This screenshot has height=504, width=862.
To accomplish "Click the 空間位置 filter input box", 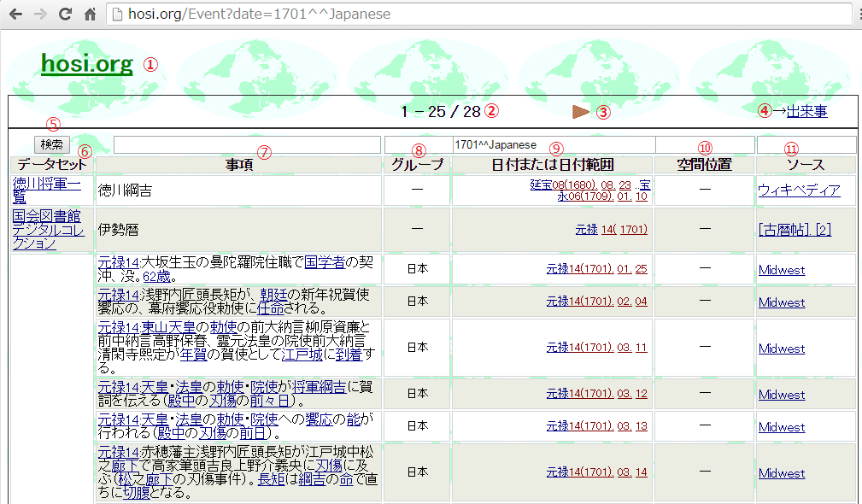I will click(705, 145).
